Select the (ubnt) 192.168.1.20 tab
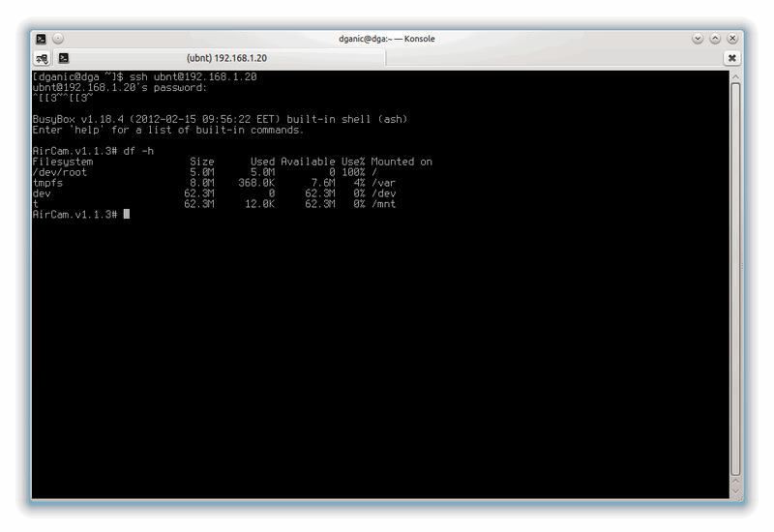The image size is (774, 532). click(220, 58)
